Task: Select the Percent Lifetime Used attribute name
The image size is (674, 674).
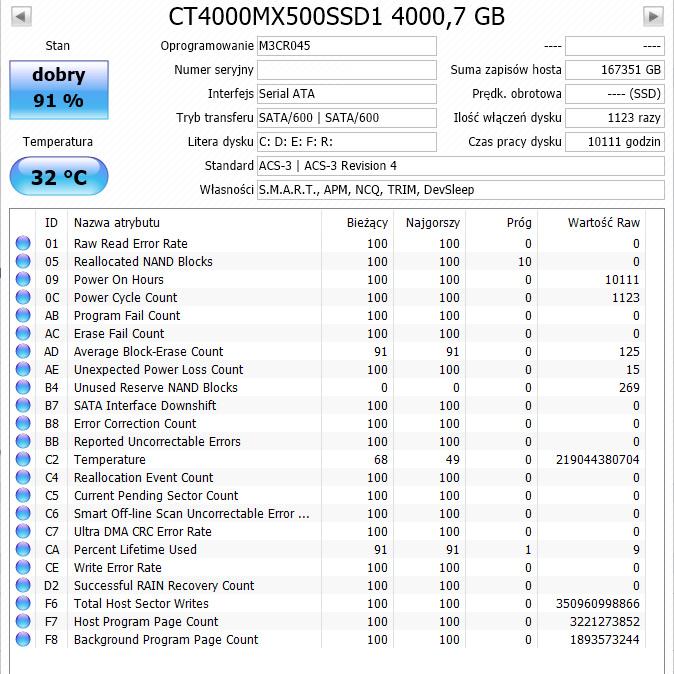Action: pos(135,550)
